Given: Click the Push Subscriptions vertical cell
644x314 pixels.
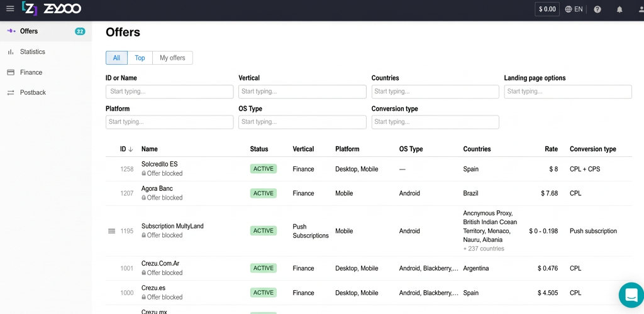Looking at the screenshot, I should click(x=311, y=231).
